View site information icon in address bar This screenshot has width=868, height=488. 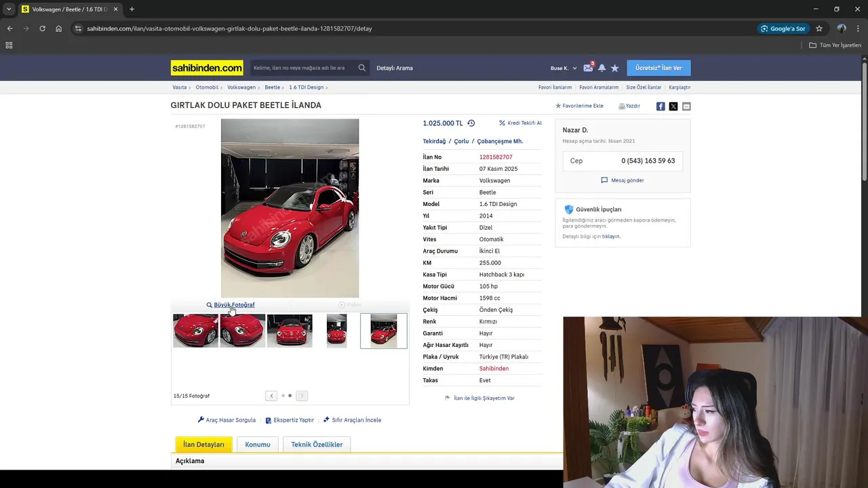(x=78, y=28)
